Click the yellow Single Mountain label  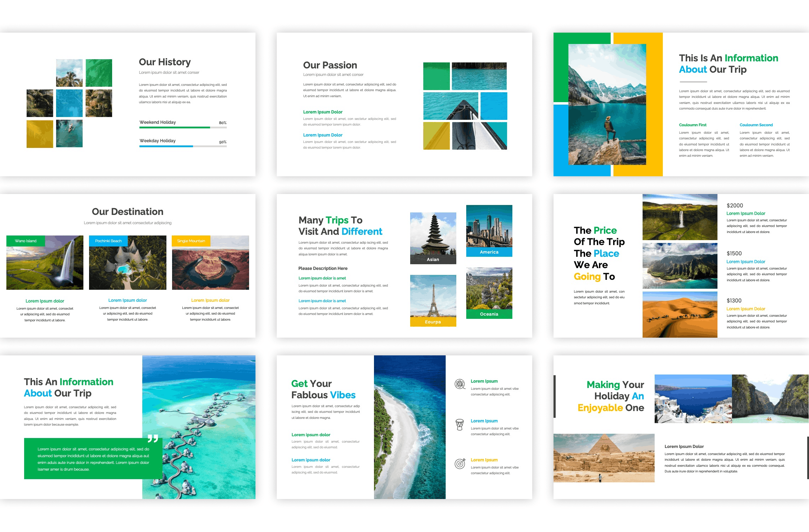(191, 241)
